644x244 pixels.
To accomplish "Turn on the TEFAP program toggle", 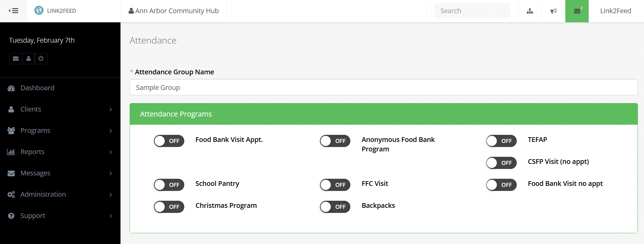I will (501, 141).
